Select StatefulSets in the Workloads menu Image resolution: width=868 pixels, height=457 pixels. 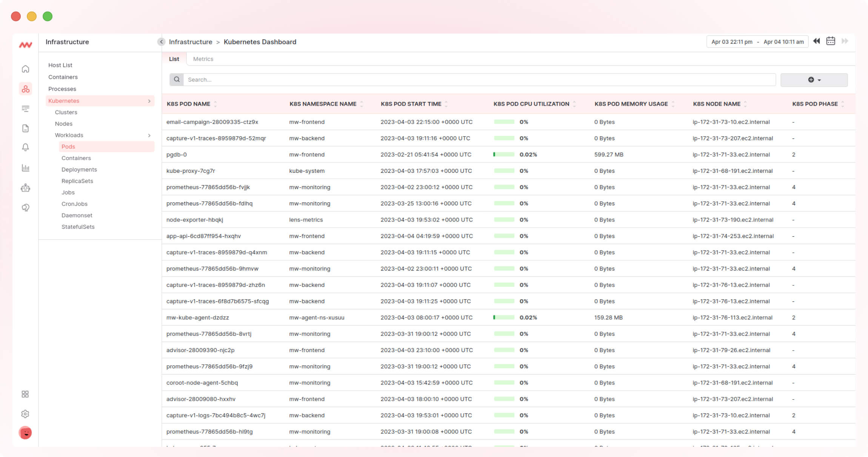pyautogui.click(x=78, y=226)
